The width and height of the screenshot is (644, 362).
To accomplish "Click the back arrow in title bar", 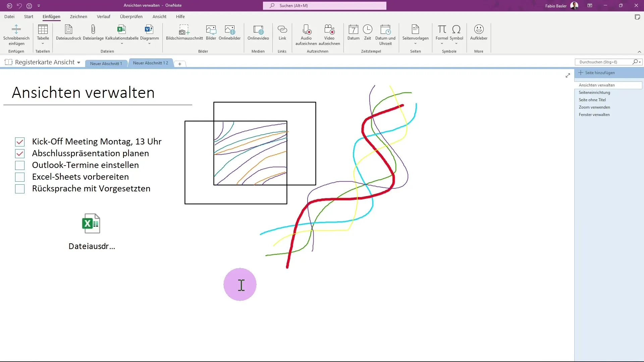I will [x=10, y=6].
